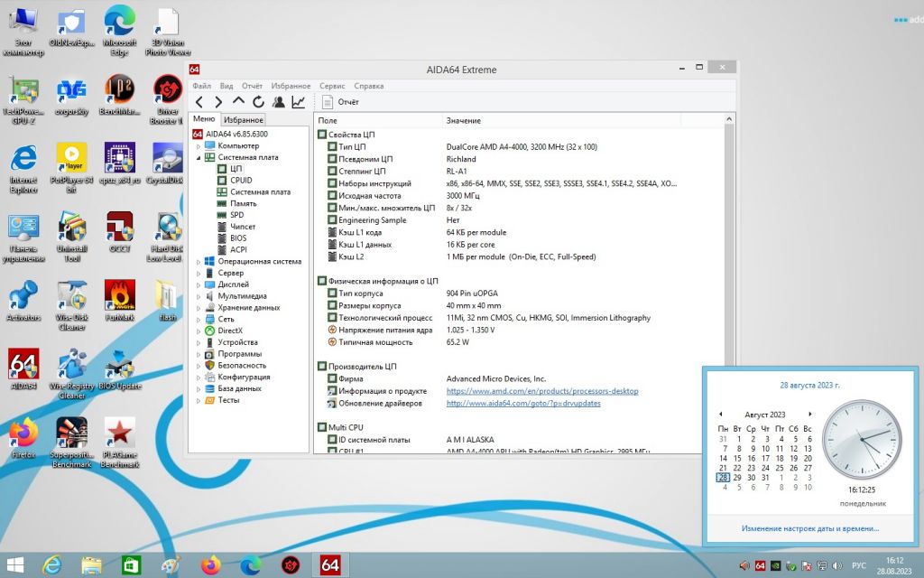Screen dimensions: 924x578
Task: Switch to the Избранное tab in the sidebar
Action: (x=244, y=120)
